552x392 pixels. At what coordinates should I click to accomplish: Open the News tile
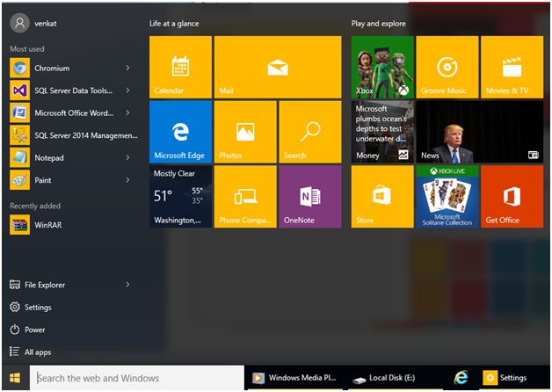coord(479,132)
